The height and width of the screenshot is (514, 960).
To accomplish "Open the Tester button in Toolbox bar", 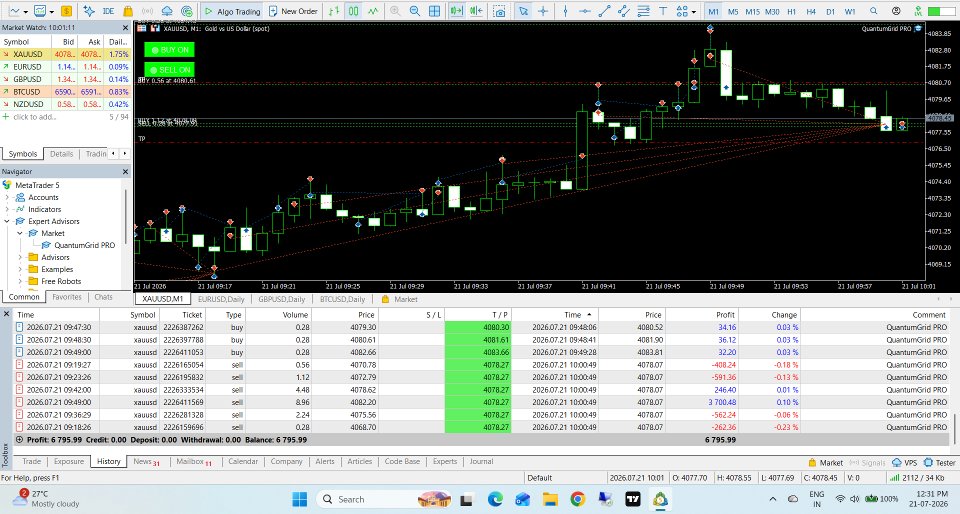I will click(940, 463).
